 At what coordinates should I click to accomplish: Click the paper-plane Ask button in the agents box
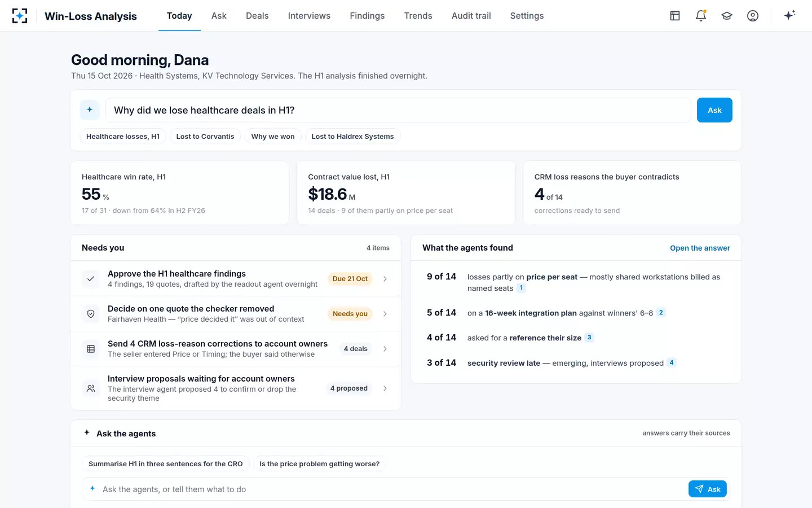tap(708, 489)
